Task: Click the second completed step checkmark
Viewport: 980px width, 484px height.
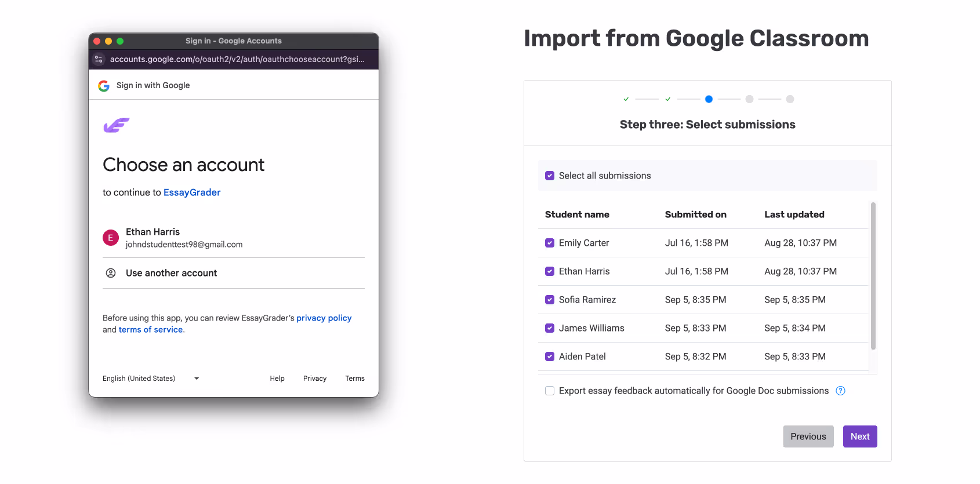Action: 668,99
